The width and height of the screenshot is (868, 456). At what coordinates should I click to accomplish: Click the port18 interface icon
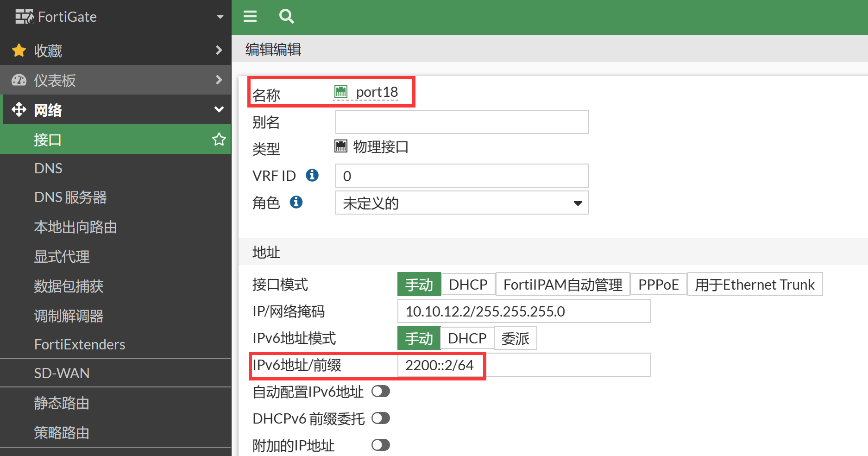pyautogui.click(x=341, y=92)
